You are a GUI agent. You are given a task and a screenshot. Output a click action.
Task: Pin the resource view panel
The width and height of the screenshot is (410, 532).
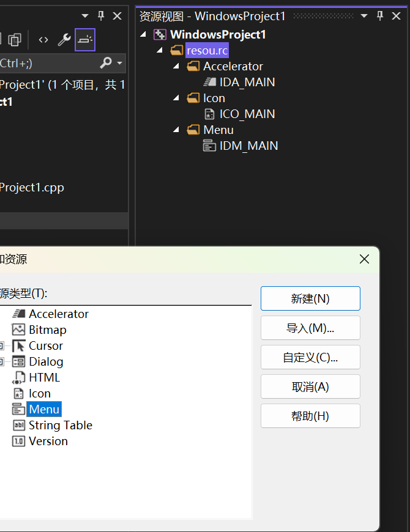coord(380,16)
